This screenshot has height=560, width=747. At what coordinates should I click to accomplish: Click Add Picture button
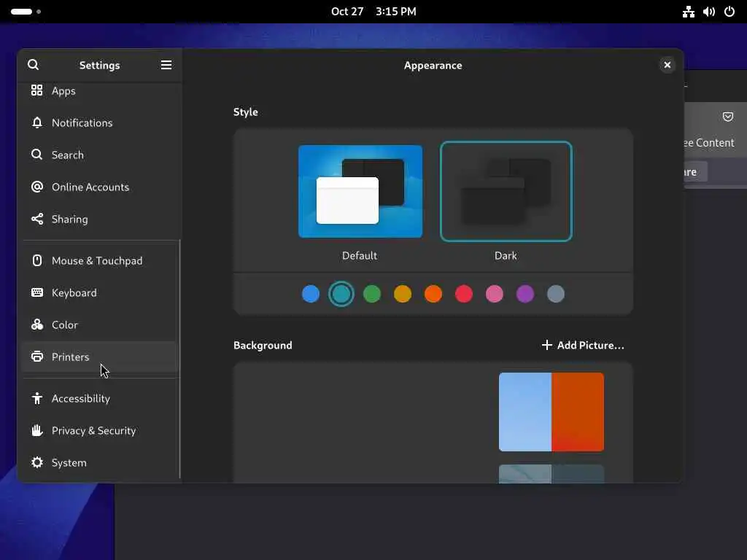583,345
